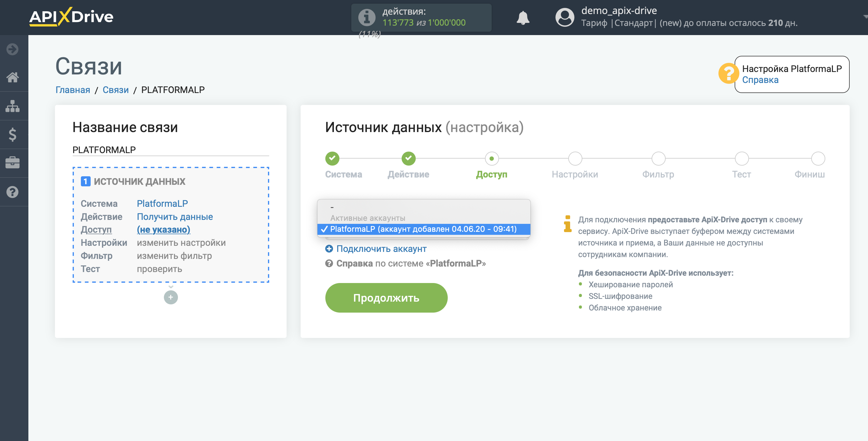This screenshot has height=441, width=868.
Task: Open Справка по системе PlatformaLP link
Action: 411,263
